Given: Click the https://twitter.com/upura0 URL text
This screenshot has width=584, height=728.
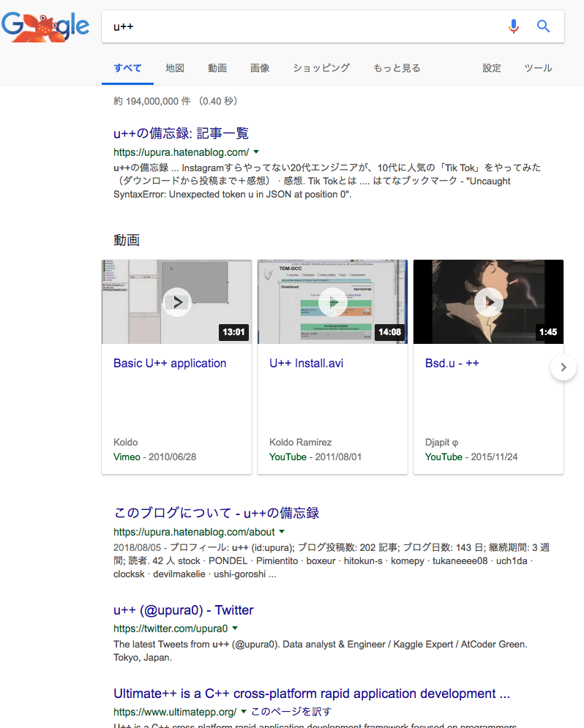Looking at the screenshot, I should click(x=171, y=628).
